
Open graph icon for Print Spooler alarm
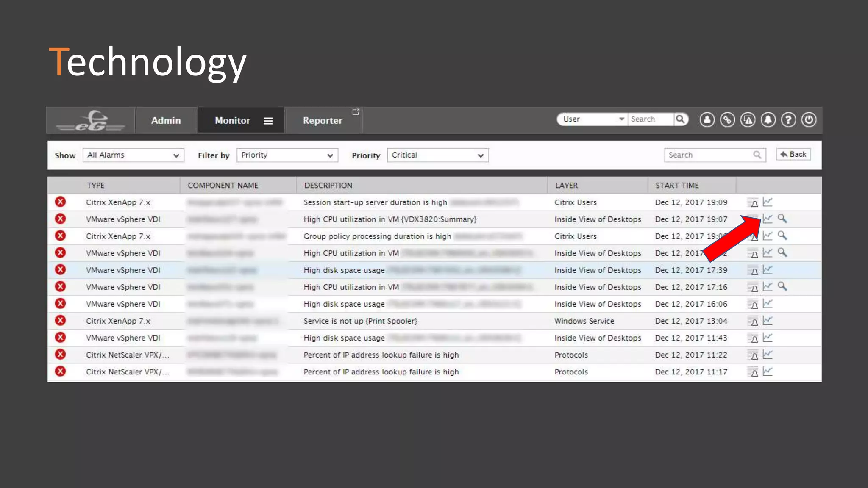tap(768, 321)
